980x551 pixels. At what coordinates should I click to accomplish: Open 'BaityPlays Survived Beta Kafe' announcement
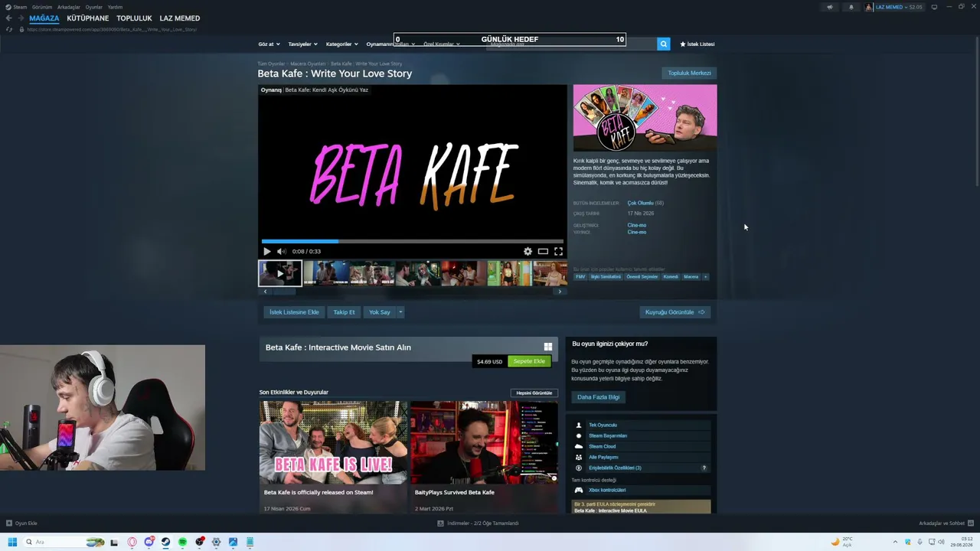[485, 457]
